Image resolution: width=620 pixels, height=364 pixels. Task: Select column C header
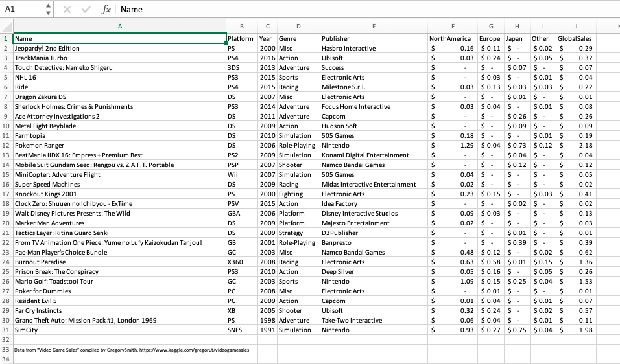tap(268, 27)
